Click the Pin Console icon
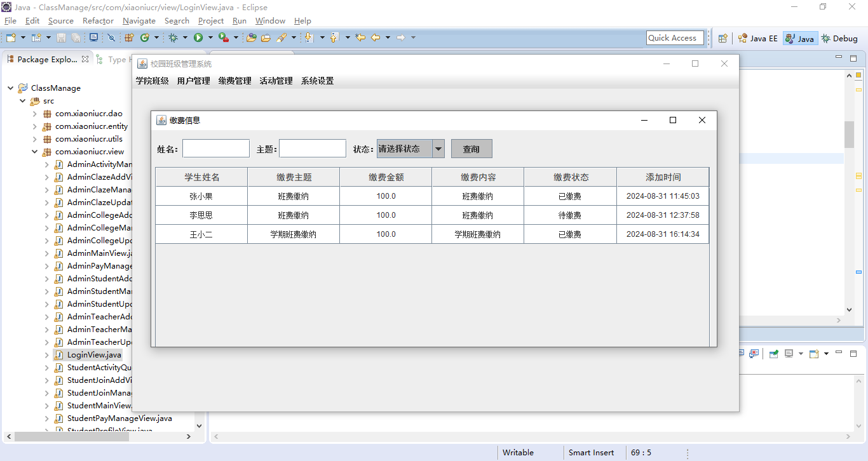The image size is (868, 461). (x=773, y=354)
